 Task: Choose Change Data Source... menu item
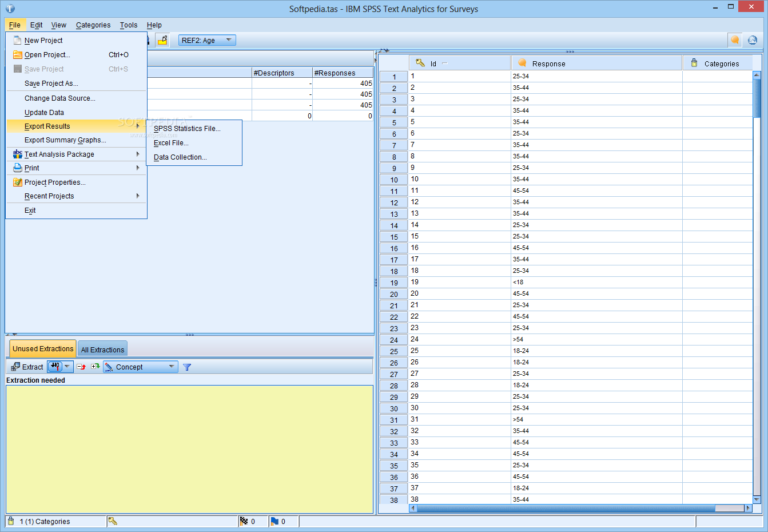click(x=76, y=98)
